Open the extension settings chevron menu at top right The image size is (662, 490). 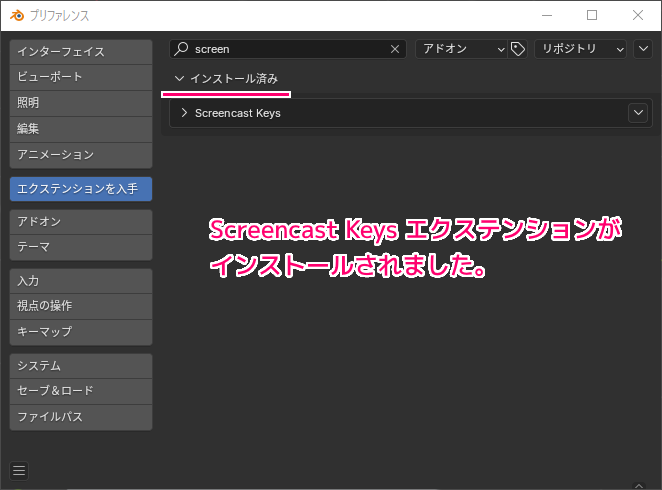(x=643, y=49)
